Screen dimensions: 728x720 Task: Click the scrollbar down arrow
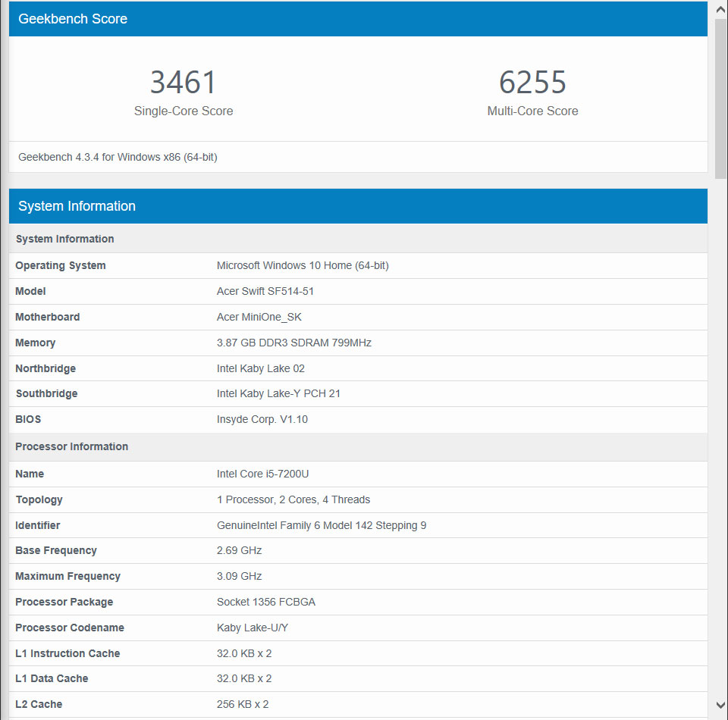(720, 705)
